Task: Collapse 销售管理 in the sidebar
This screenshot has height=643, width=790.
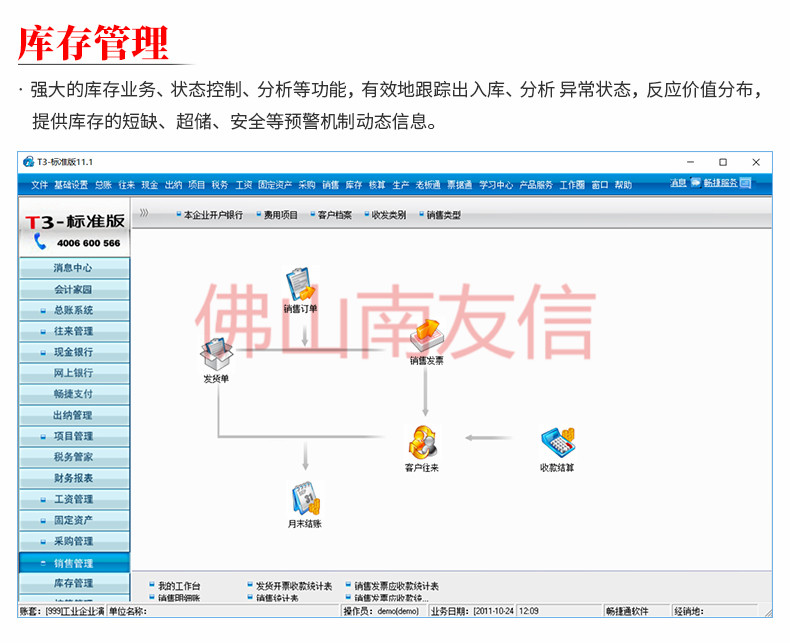Action: (43, 563)
